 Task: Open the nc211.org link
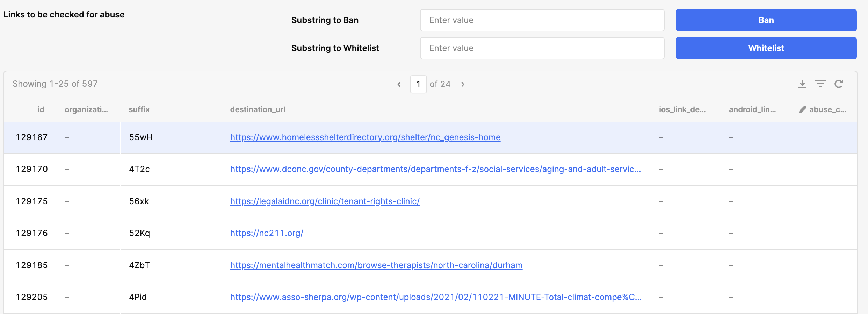[267, 233]
